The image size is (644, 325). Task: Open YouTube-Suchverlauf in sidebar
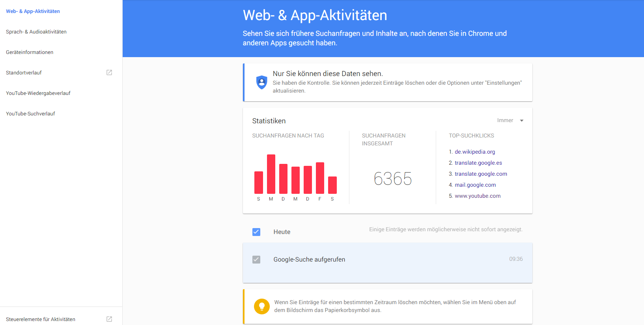(x=30, y=114)
